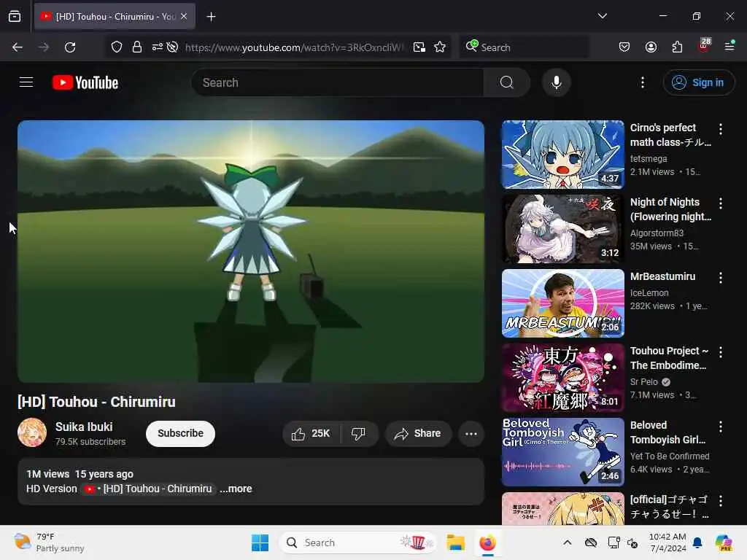Click the YouTube URL address field
Screen dimensions: 747x560
coord(295,47)
